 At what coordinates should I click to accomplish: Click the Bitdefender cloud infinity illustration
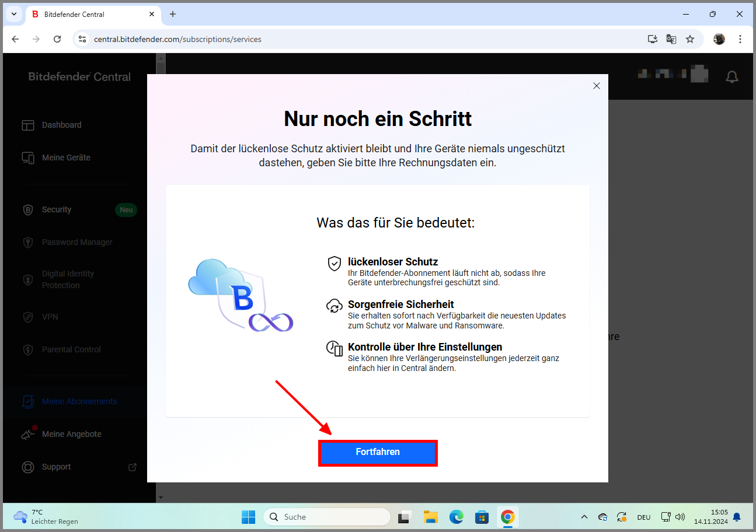241,295
